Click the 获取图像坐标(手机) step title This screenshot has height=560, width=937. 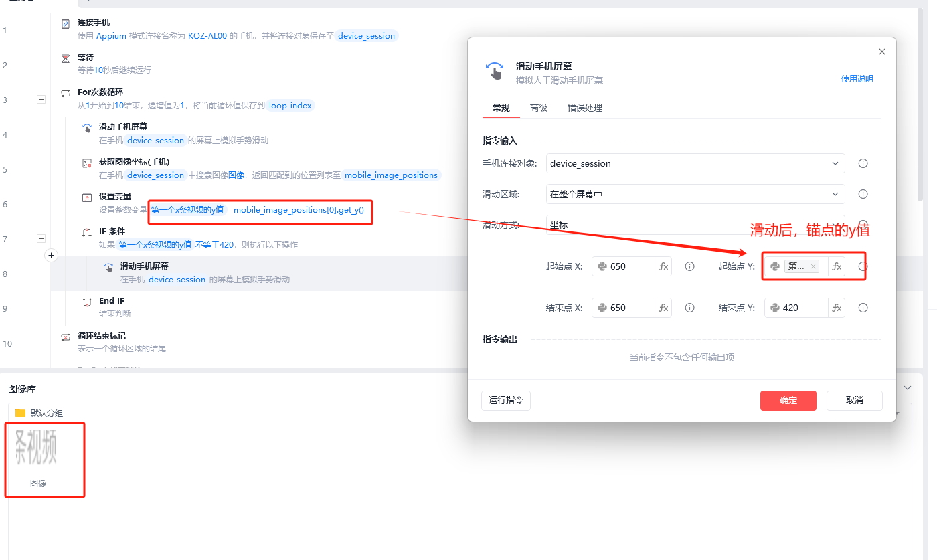pyautogui.click(x=135, y=162)
